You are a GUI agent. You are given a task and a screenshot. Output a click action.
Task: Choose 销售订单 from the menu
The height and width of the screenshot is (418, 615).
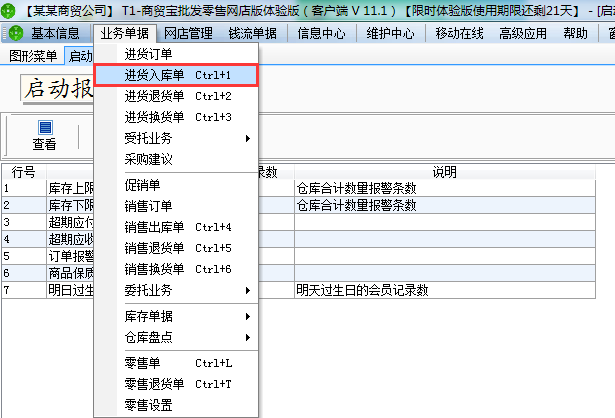(176, 206)
